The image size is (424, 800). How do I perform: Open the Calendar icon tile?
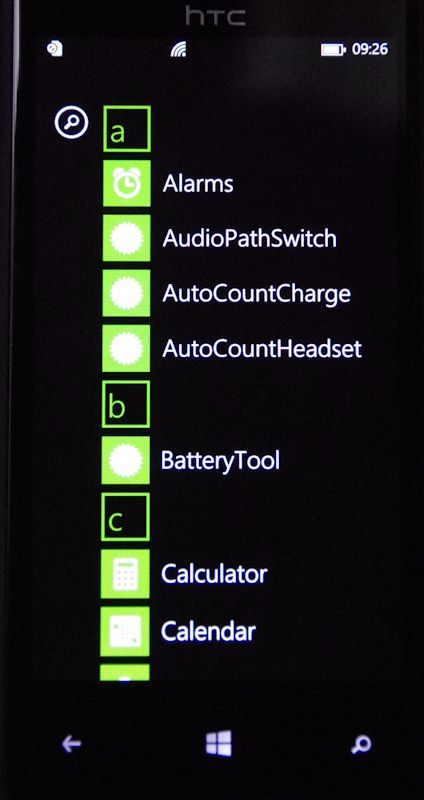pos(125,632)
